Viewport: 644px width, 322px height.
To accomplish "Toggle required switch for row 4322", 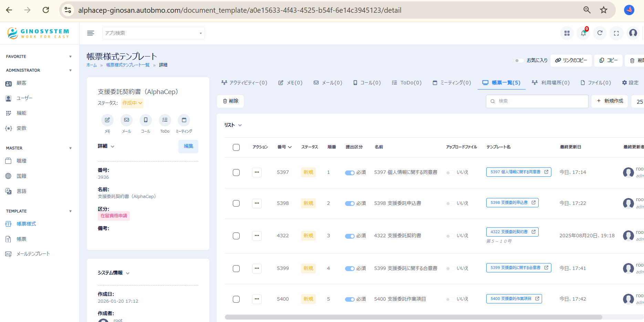I will (350, 236).
